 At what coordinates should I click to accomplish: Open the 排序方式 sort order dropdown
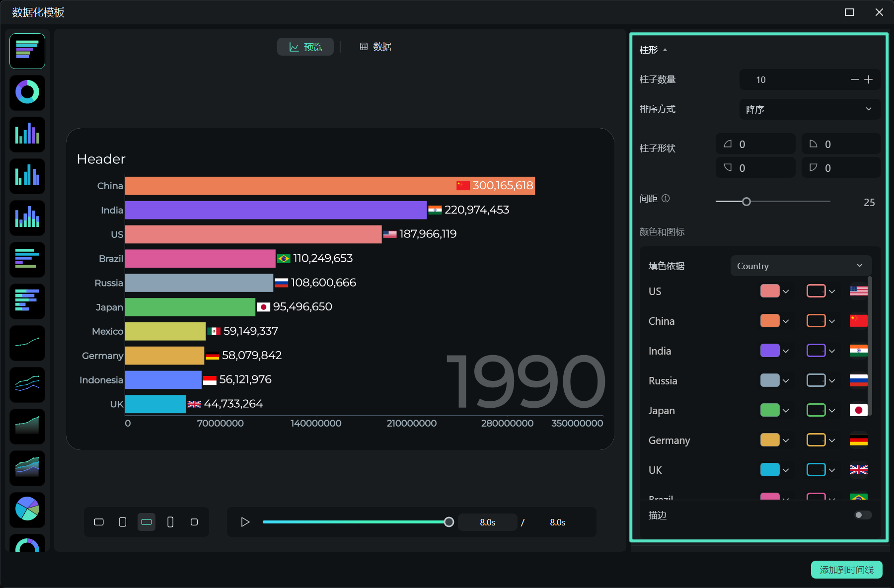click(810, 109)
